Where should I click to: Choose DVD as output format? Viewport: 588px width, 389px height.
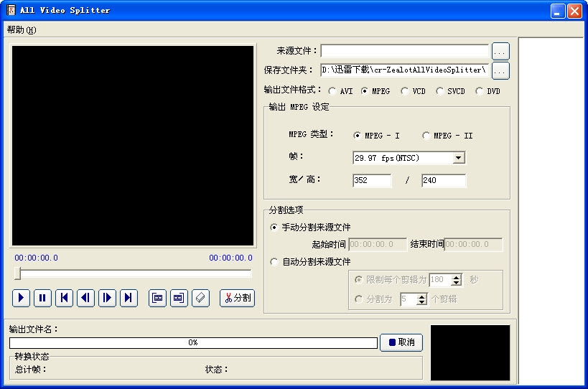point(479,91)
